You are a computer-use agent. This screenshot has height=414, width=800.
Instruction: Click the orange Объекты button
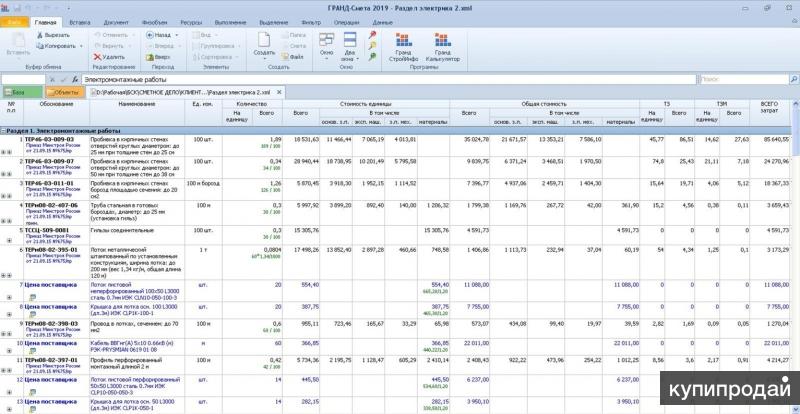click(65, 92)
